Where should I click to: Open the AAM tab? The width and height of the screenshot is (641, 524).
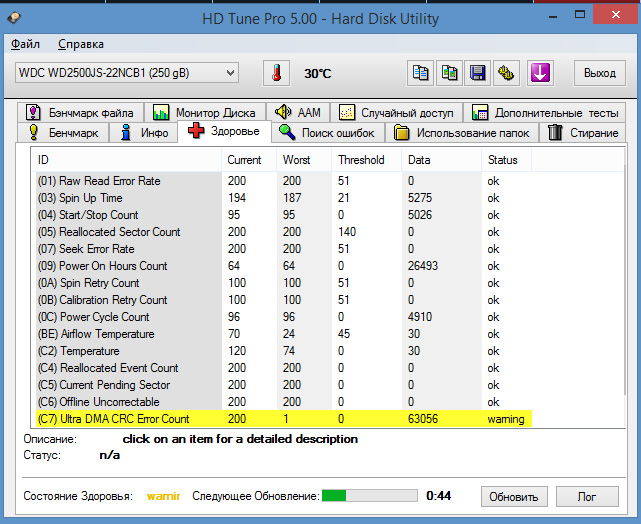[x=298, y=112]
